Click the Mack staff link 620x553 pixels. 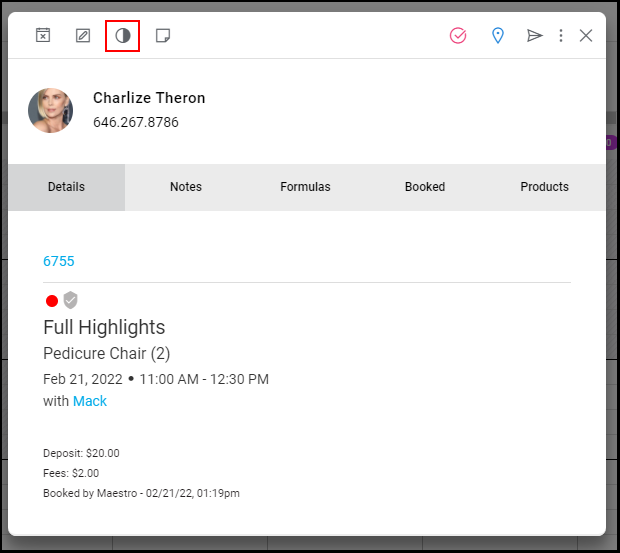click(90, 401)
